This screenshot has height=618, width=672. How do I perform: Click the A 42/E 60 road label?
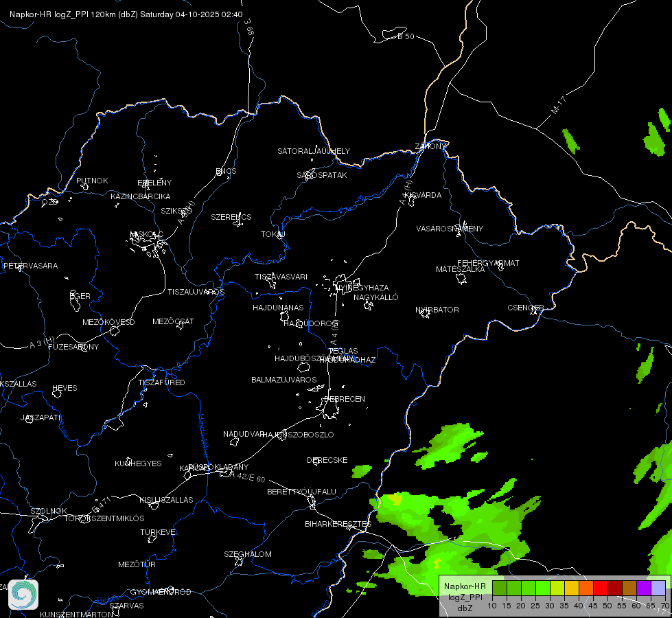(247, 477)
